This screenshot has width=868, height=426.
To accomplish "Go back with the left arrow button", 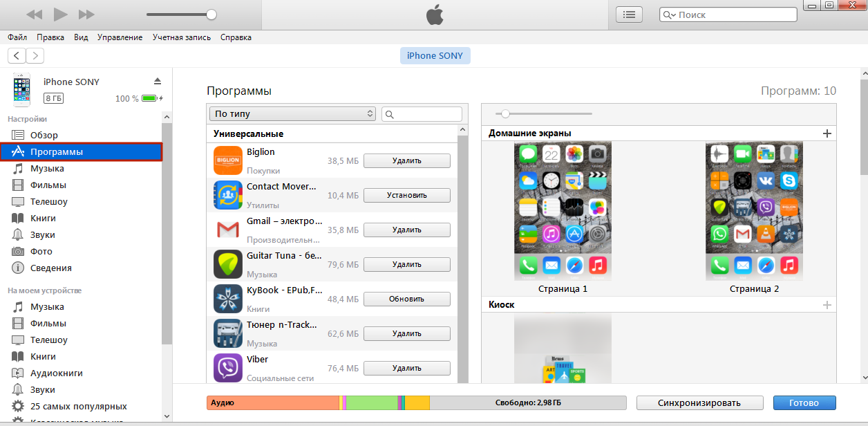I will [x=17, y=56].
